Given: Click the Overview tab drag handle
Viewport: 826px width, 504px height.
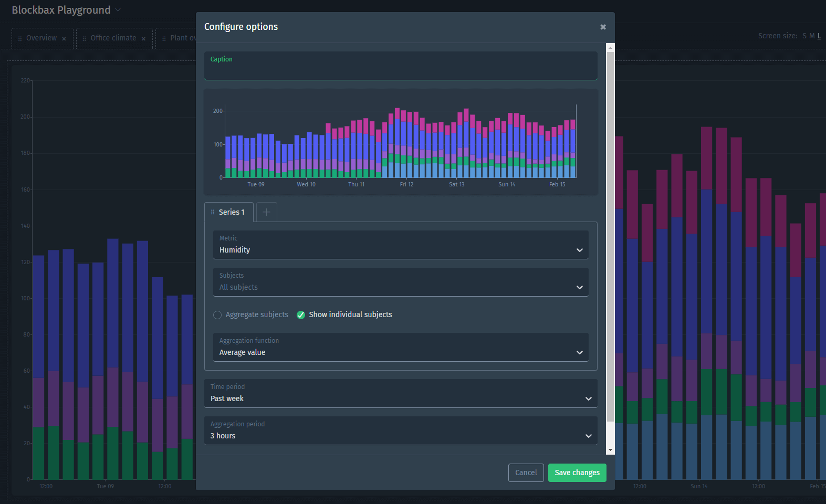Looking at the screenshot, I should (20, 38).
